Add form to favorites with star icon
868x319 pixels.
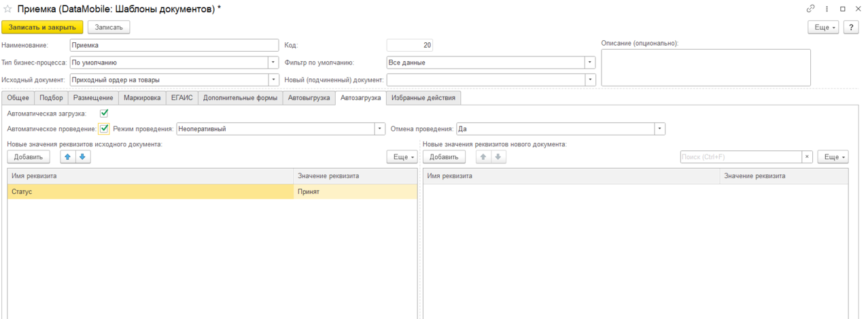(x=8, y=9)
